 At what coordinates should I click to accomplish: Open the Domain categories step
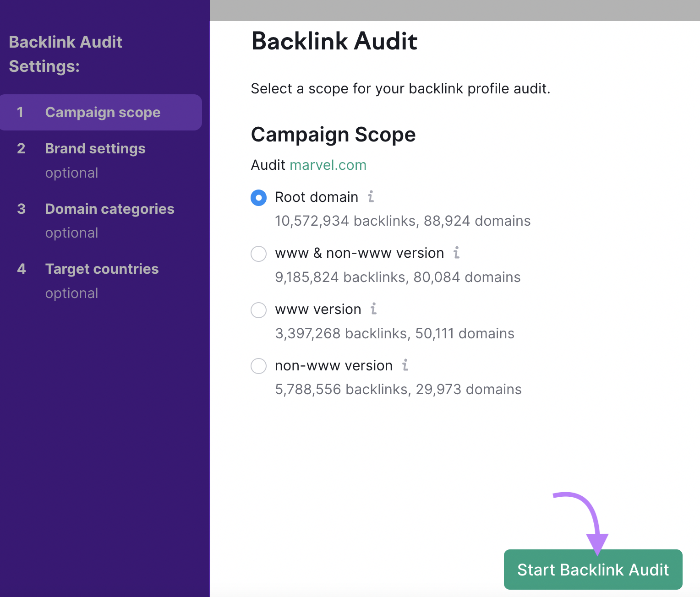[109, 209]
